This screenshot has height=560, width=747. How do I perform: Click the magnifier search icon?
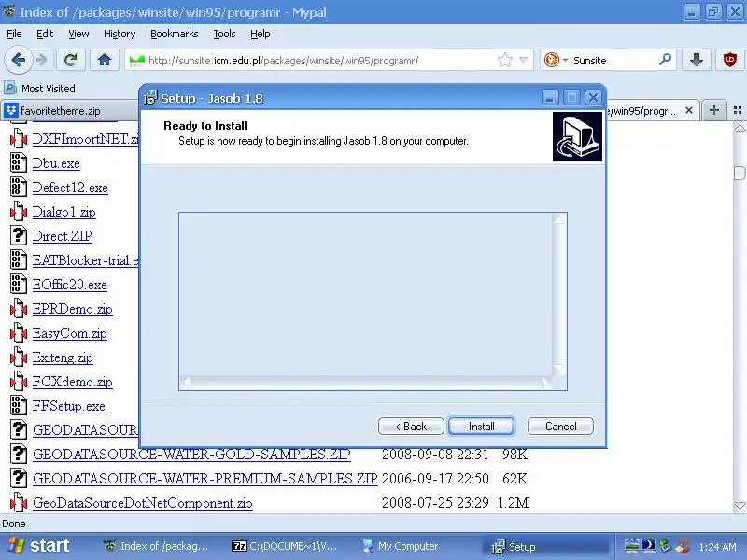[665, 60]
